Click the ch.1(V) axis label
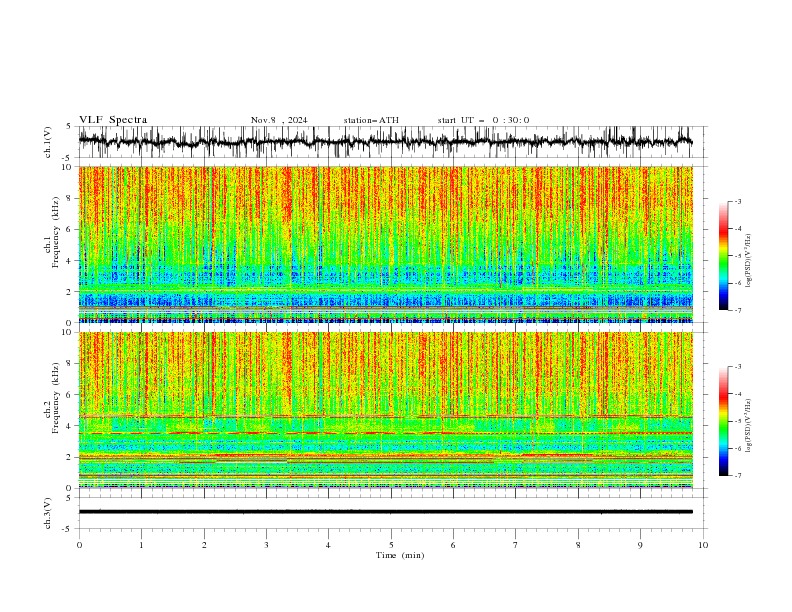The width and height of the screenshot is (792, 612). [48, 142]
